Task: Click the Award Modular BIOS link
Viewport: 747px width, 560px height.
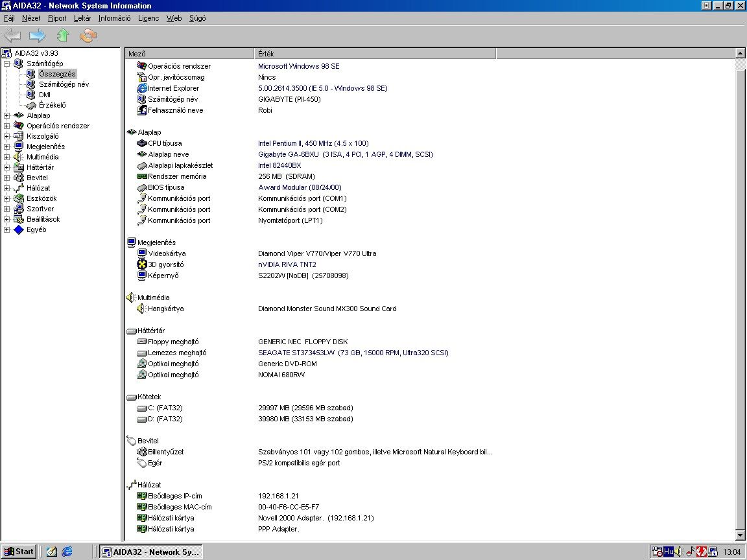Action: pos(300,187)
